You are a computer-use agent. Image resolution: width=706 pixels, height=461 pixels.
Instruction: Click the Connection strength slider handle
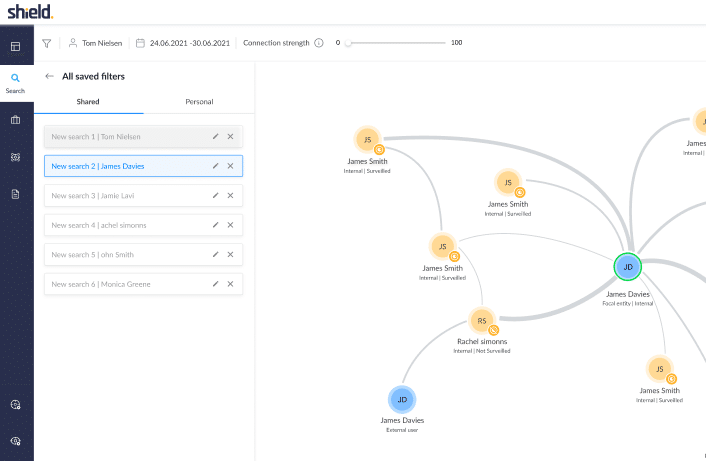click(349, 43)
